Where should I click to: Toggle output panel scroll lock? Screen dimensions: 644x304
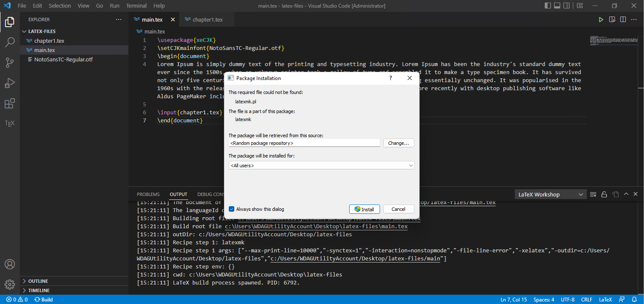coord(604,194)
